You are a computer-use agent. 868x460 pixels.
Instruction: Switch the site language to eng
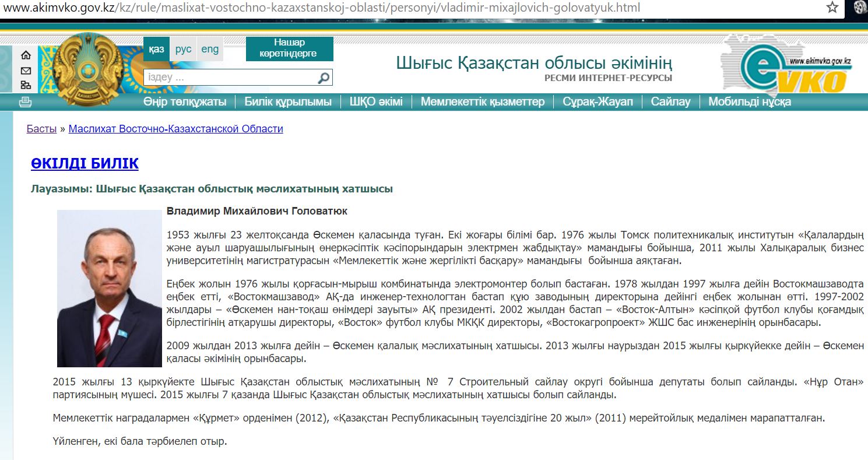(x=210, y=50)
